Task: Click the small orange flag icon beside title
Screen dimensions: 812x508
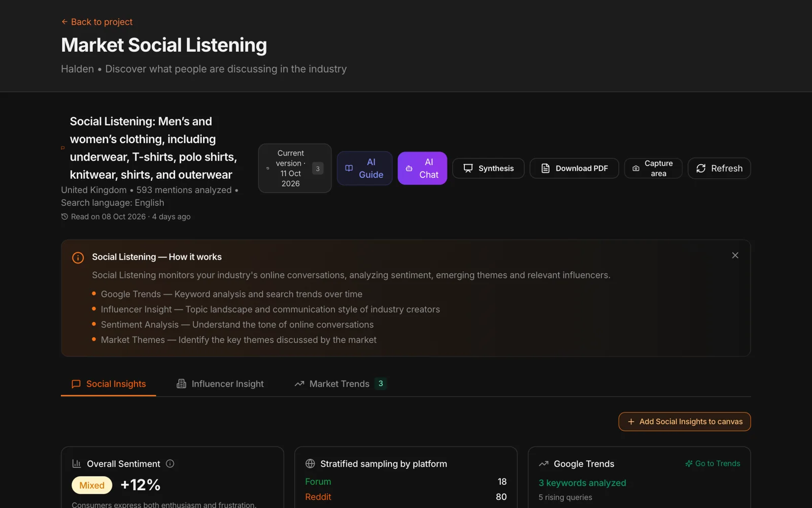Action: pyautogui.click(x=63, y=148)
